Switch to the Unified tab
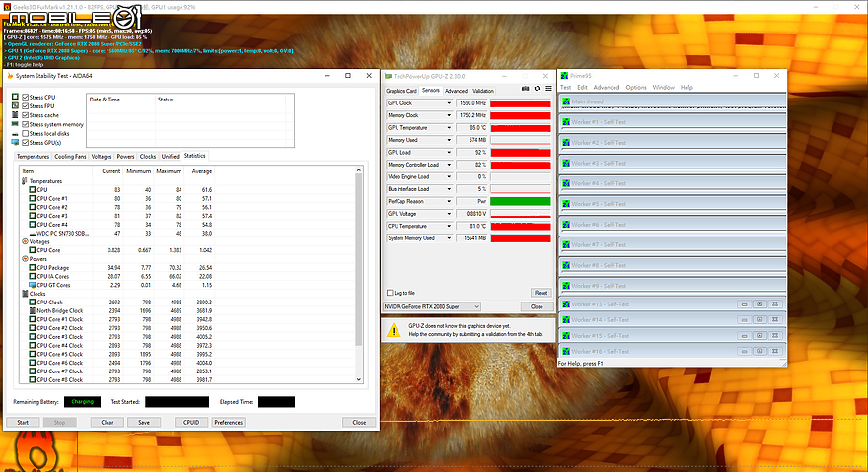Image resolution: width=868 pixels, height=472 pixels. (x=170, y=157)
